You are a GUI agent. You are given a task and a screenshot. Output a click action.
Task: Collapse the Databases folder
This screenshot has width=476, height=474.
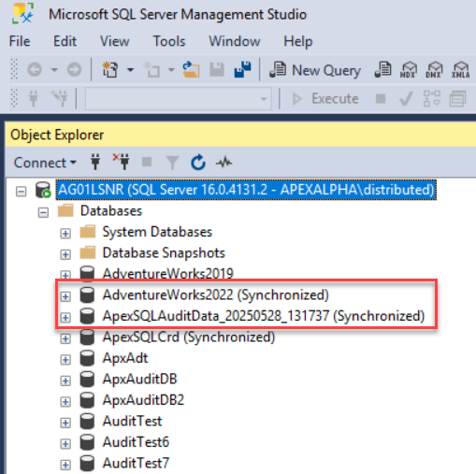coord(43,213)
